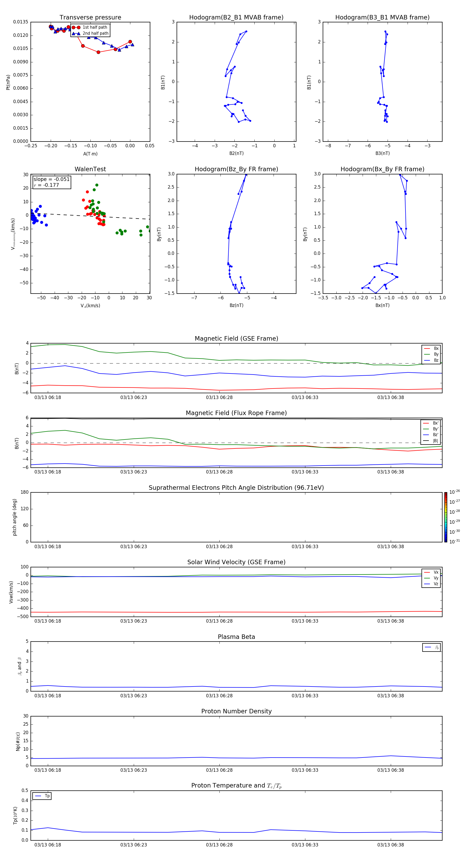
Task: Click the 10^-26 colorbar tick label
Action: click(455, 492)
